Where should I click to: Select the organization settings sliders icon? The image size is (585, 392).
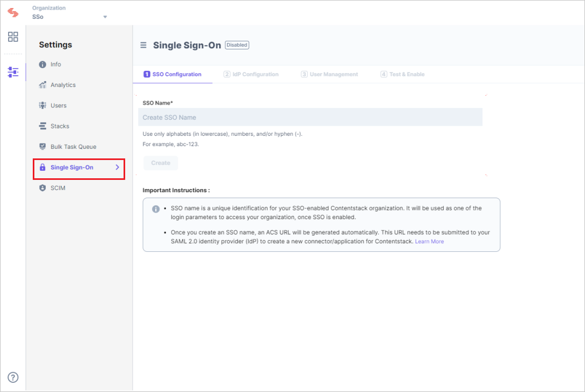[12, 71]
